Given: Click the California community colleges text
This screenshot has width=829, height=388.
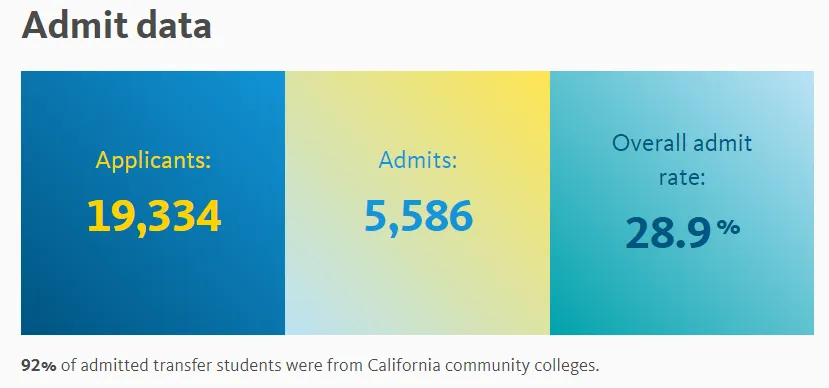Looking at the screenshot, I should pyautogui.click(x=484, y=366).
